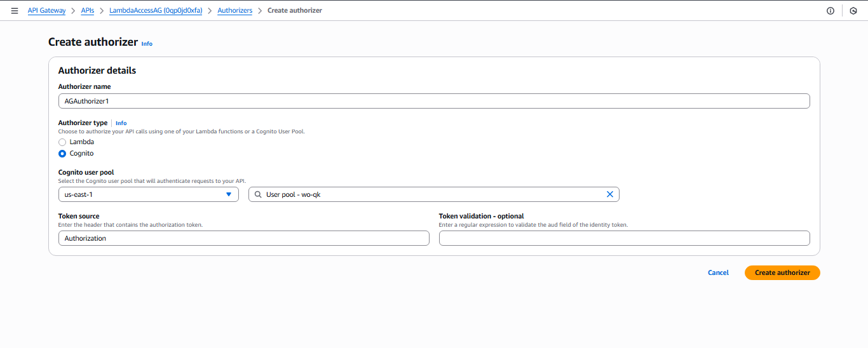This screenshot has height=348, width=868.
Task: Go to API Gateway breadcrumb
Action: (x=46, y=11)
